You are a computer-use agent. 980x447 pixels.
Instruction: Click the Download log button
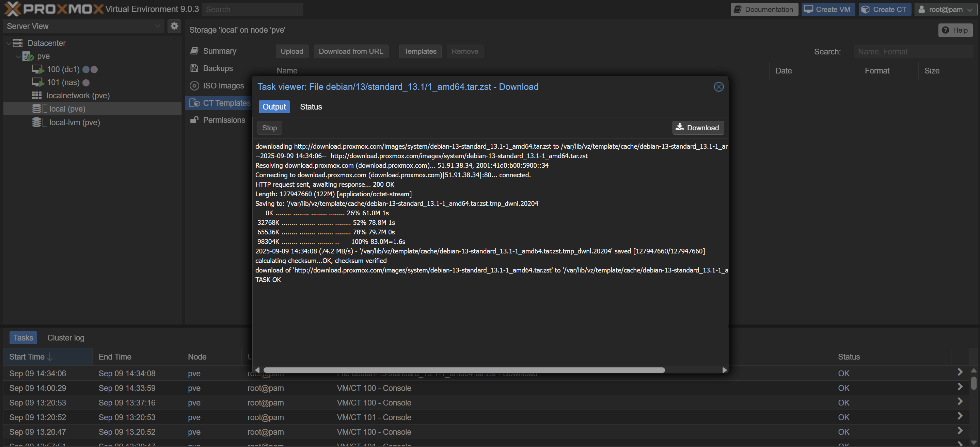pos(697,128)
